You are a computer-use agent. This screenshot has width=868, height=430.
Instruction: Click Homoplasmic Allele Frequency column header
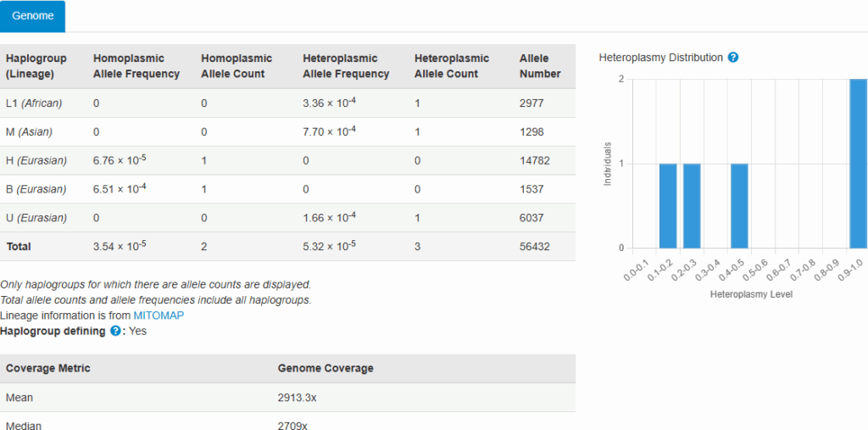tap(136, 66)
